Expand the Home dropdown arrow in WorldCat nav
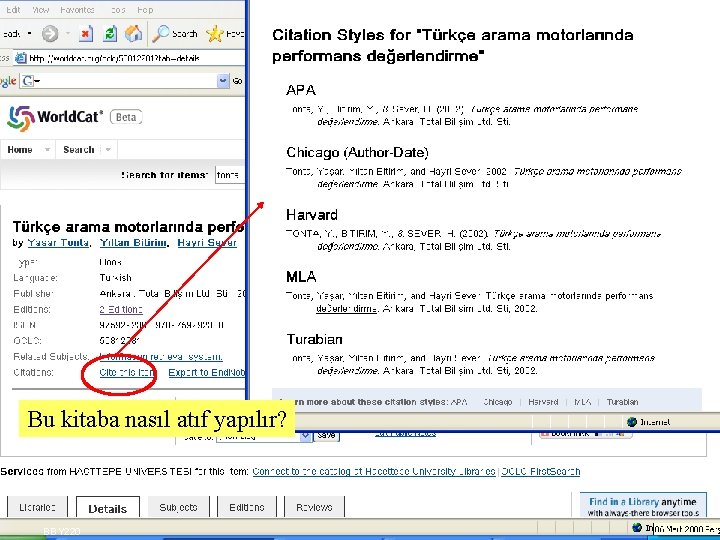720x540 pixels. pos(47,150)
